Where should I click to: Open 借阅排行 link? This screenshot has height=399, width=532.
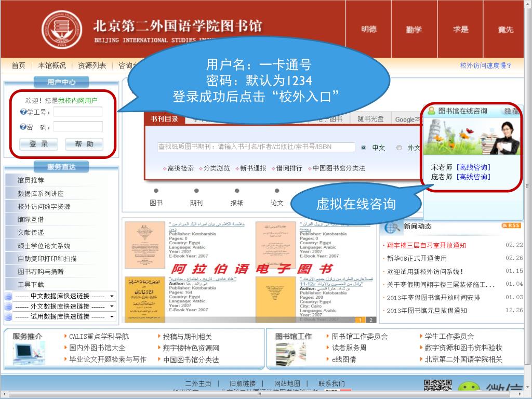pos(289,168)
